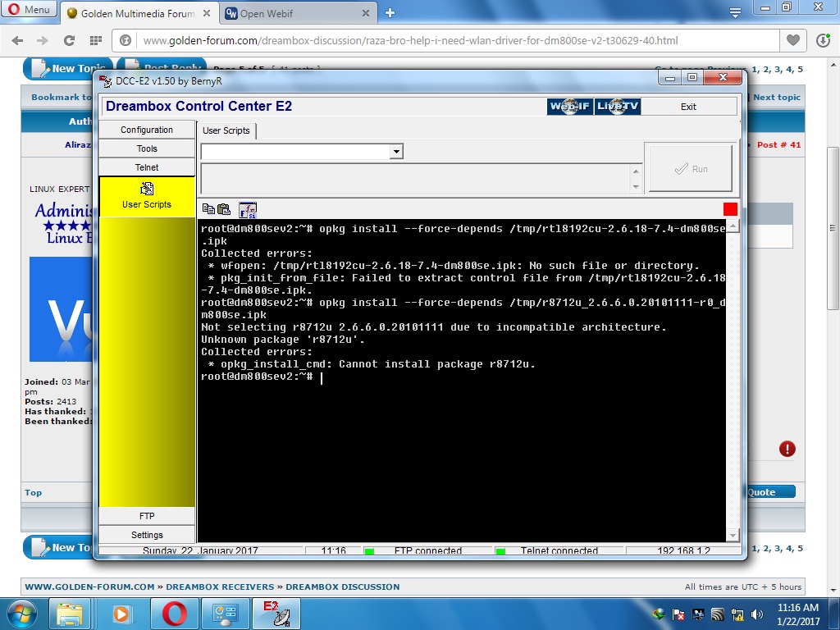Click the Exit button in Dreambox Control Center
The image size is (840, 630).
[688, 107]
